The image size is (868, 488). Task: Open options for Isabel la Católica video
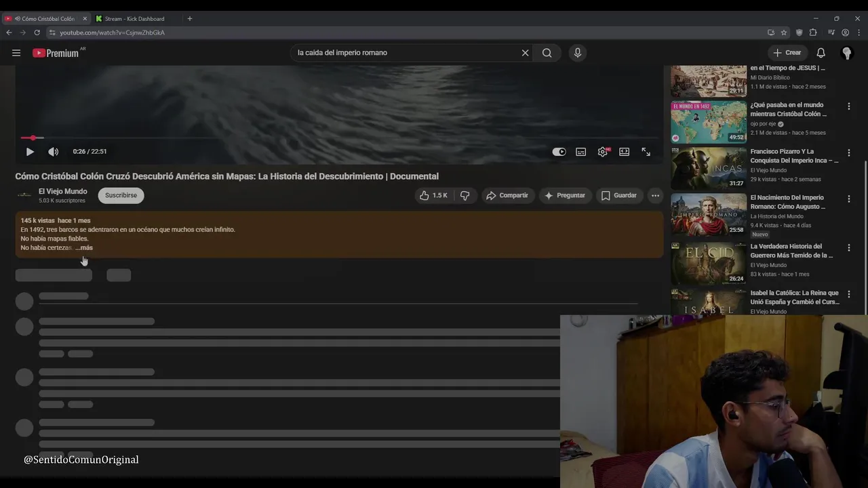(x=848, y=294)
